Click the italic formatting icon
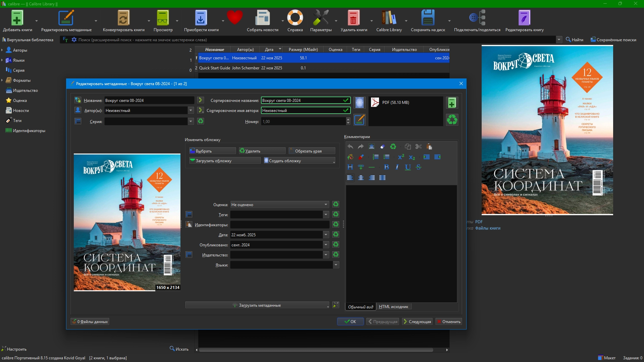Viewport: 644px width, 362px height. pyautogui.click(x=397, y=167)
